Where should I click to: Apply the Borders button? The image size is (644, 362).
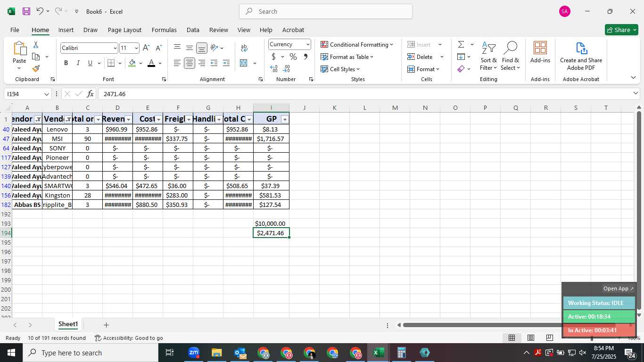coord(111,63)
